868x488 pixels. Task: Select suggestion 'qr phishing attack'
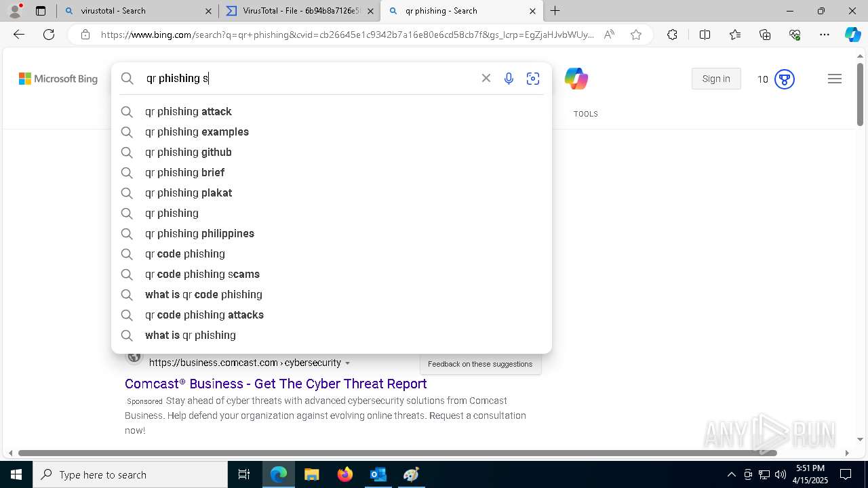[x=331, y=111]
